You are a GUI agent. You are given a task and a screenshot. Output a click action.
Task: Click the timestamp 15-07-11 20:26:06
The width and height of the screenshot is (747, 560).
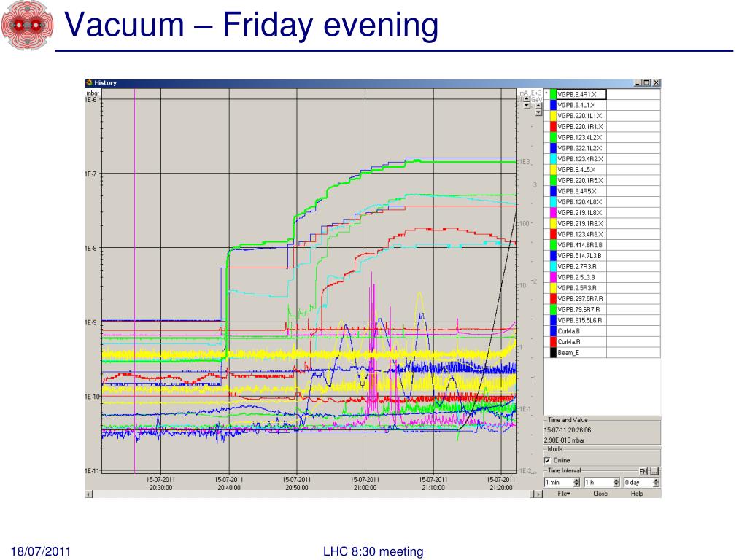click(568, 430)
